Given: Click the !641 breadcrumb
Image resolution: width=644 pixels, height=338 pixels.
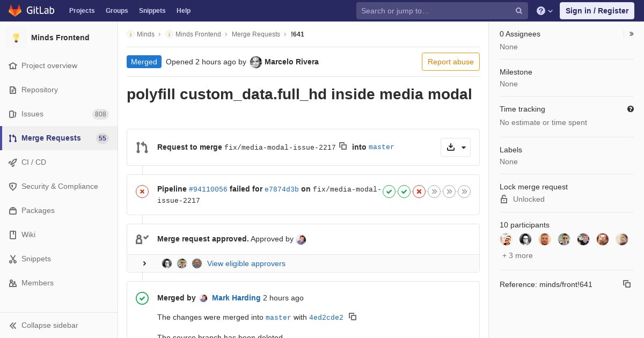Looking at the screenshot, I should tap(297, 34).
